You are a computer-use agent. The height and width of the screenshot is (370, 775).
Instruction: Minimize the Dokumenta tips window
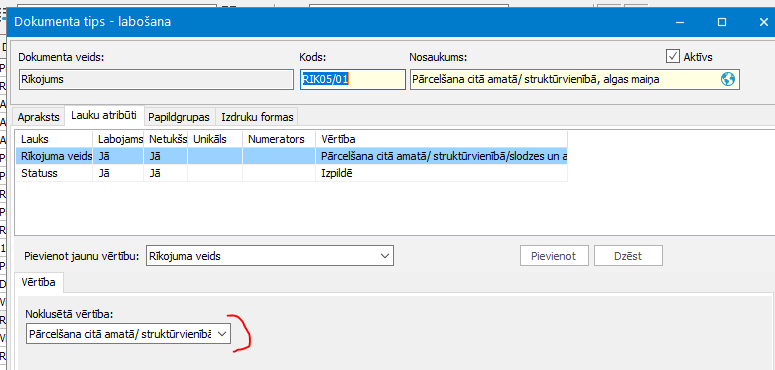[x=681, y=22]
